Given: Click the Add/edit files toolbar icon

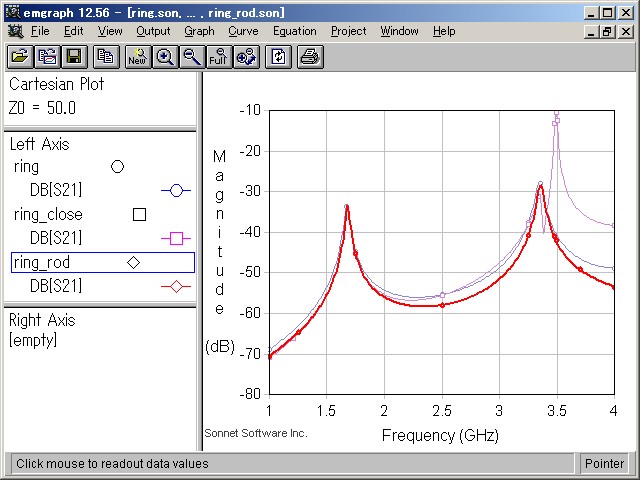Looking at the screenshot, I should tap(47, 57).
